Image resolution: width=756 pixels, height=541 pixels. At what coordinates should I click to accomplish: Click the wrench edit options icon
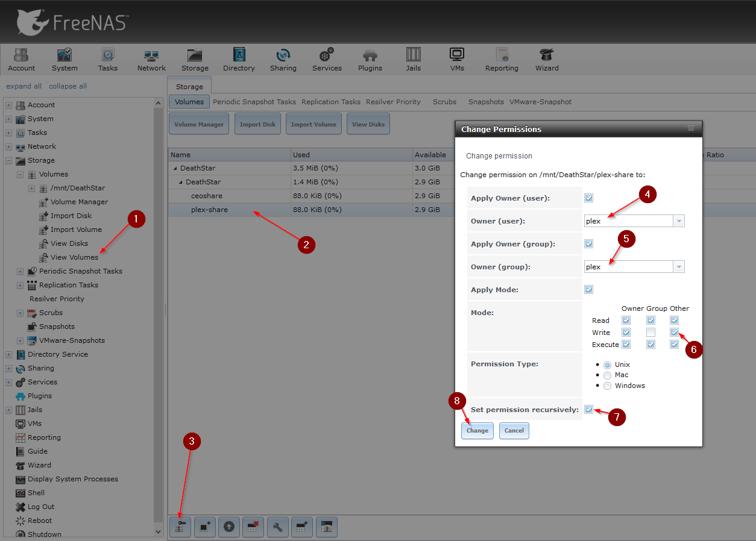(x=278, y=527)
